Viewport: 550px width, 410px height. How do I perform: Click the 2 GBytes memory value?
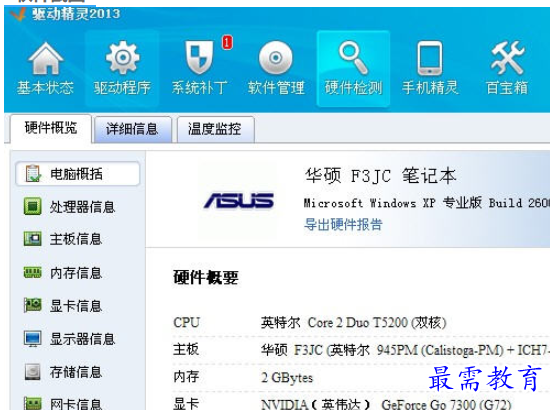point(287,377)
